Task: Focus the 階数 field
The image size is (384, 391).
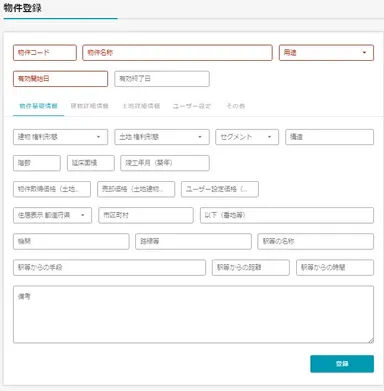Action: point(37,163)
